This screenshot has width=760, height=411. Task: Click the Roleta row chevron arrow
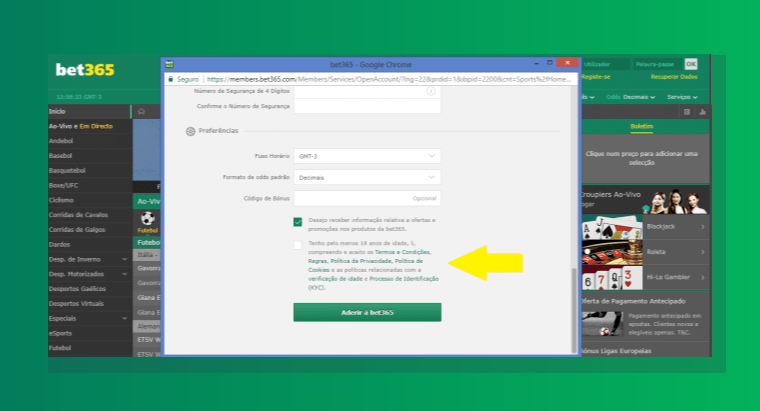(702, 252)
